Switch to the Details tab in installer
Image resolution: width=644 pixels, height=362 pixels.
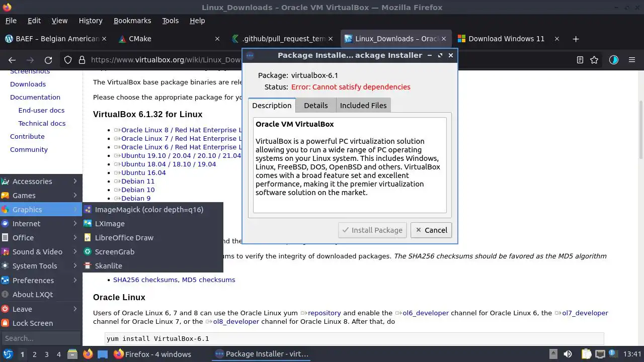tap(316, 106)
